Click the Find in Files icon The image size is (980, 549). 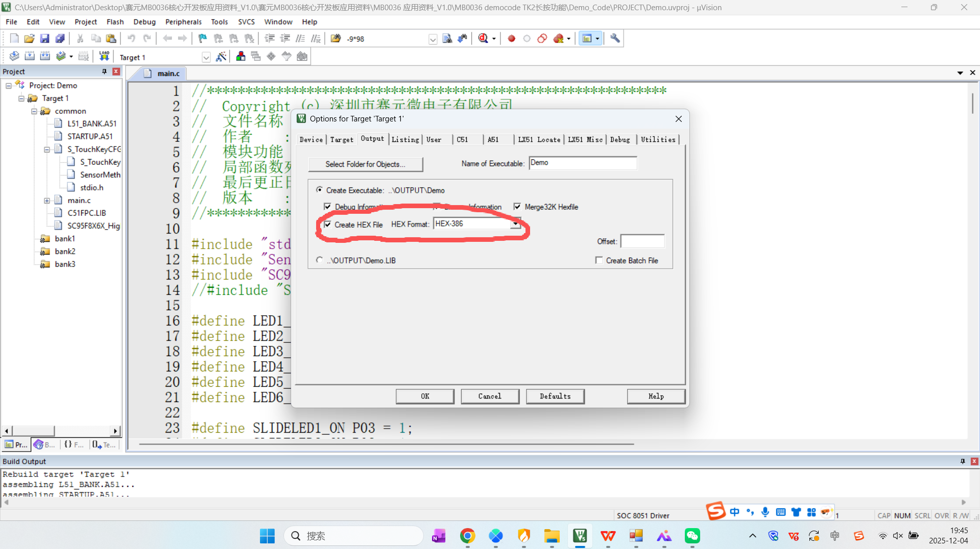336,38
